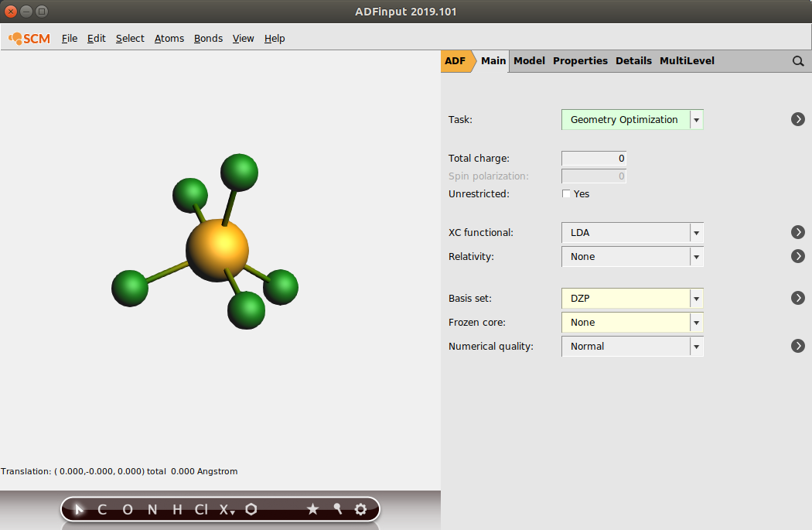Open Basis set details arrow button

pos(798,298)
